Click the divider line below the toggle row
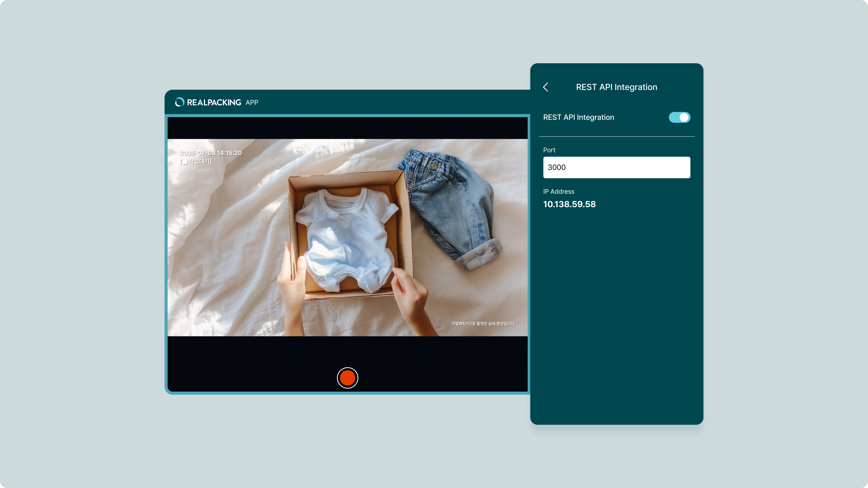Image resolution: width=868 pixels, height=488 pixels. tap(616, 136)
